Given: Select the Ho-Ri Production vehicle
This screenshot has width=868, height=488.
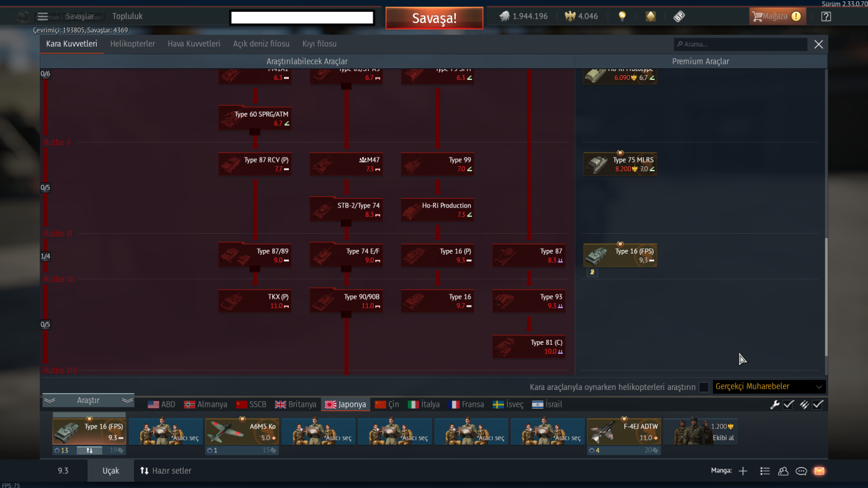Looking at the screenshot, I should tap(438, 210).
